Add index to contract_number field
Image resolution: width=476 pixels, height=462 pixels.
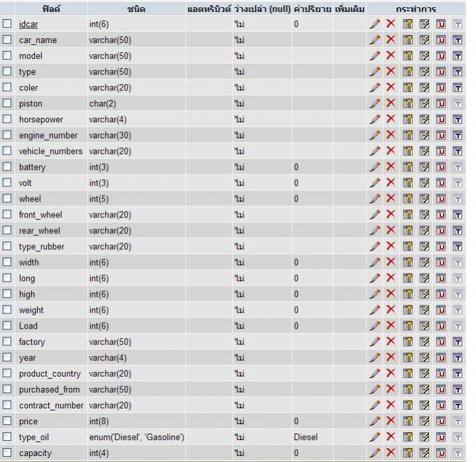[x=424, y=405]
